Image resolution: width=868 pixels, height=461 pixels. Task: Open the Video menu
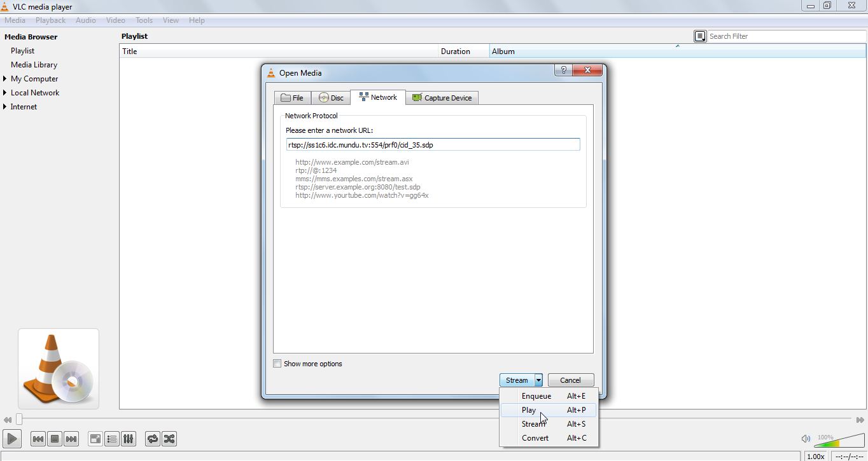tap(116, 20)
